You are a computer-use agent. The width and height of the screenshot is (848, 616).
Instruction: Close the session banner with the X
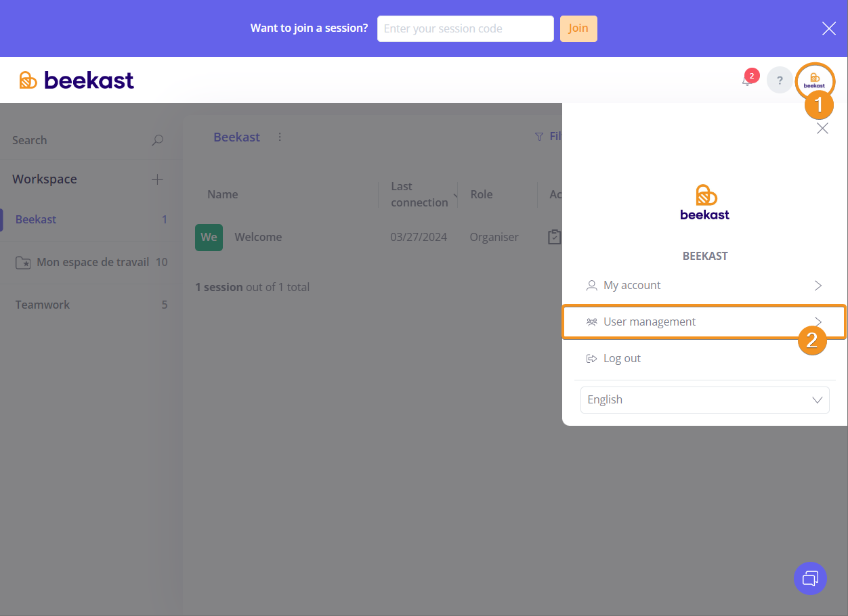point(828,28)
